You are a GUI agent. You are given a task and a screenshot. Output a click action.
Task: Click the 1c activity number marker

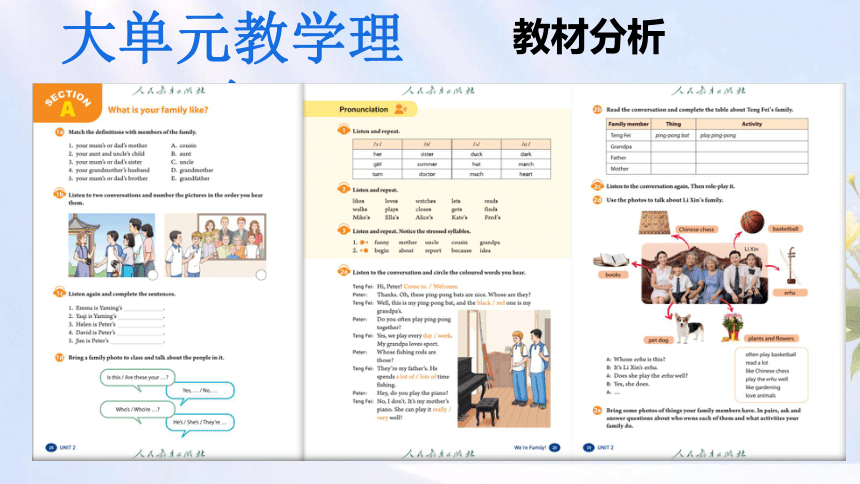tap(59, 293)
